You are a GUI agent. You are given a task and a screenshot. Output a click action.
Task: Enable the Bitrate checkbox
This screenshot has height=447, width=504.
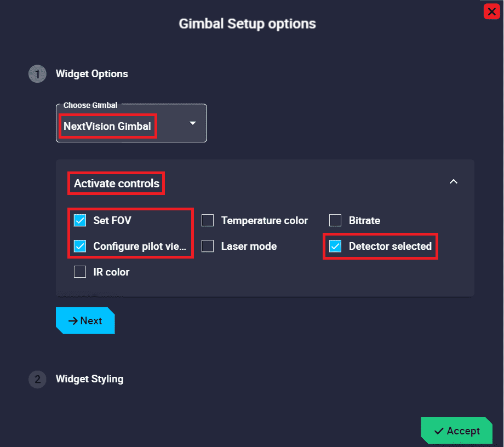[335, 220]
